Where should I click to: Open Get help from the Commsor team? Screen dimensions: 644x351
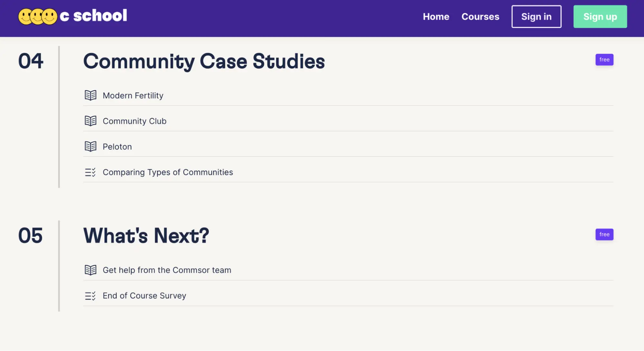pos(167,270)
